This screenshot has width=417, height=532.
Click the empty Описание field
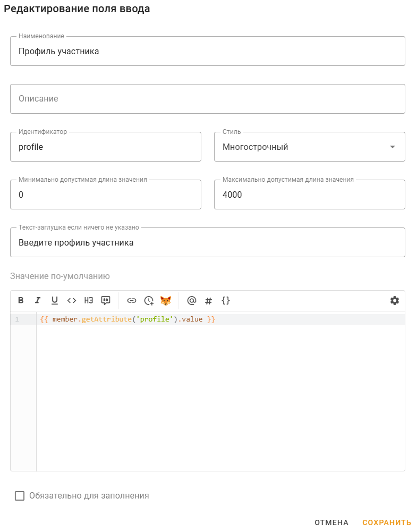pyautogui.click(x=207, y=99)
